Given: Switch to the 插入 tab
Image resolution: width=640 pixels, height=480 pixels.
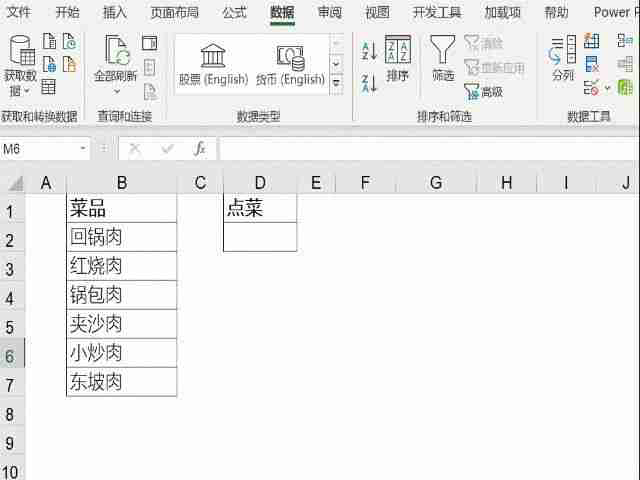Looking at the screenshot, I should (115, 12).
